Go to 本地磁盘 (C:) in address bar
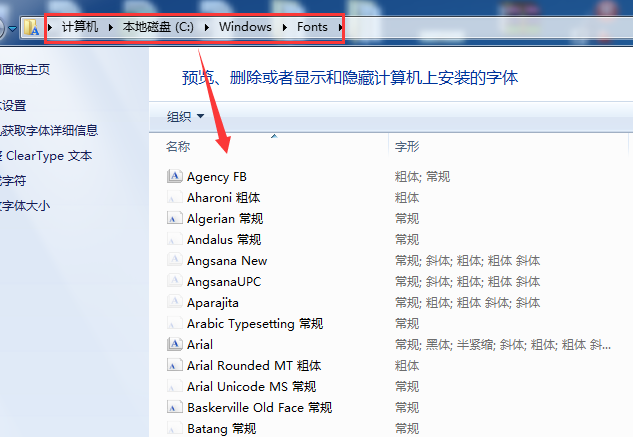 tap(158, 27)
